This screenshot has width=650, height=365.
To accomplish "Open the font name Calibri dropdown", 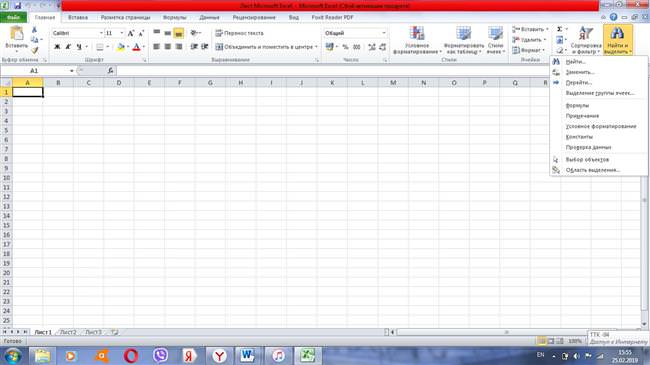I will 101,33.
